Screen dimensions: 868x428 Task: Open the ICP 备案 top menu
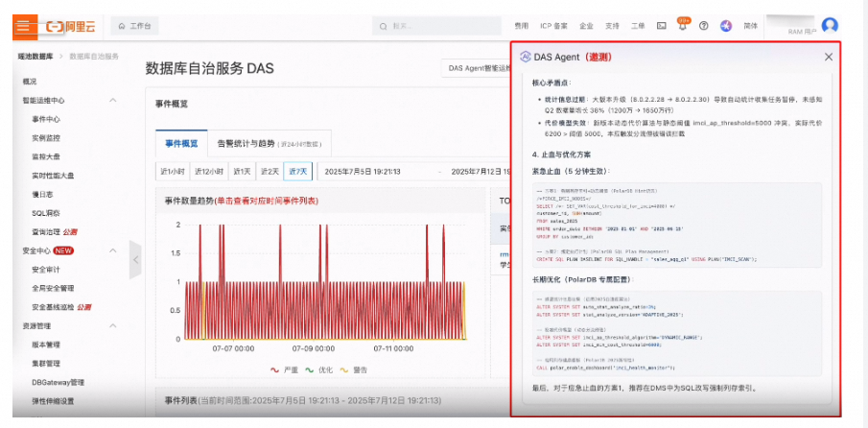pos(553,26)
